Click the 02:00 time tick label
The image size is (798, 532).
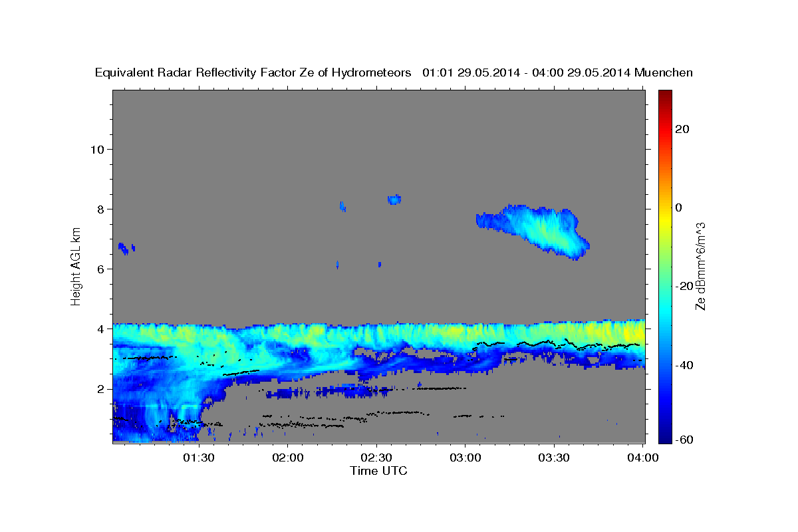(287, 458)
